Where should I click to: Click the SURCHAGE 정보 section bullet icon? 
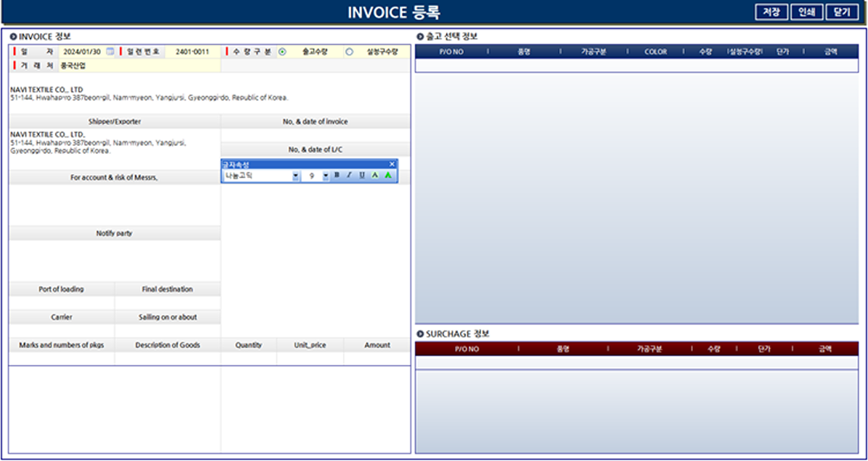coord(420,334)
